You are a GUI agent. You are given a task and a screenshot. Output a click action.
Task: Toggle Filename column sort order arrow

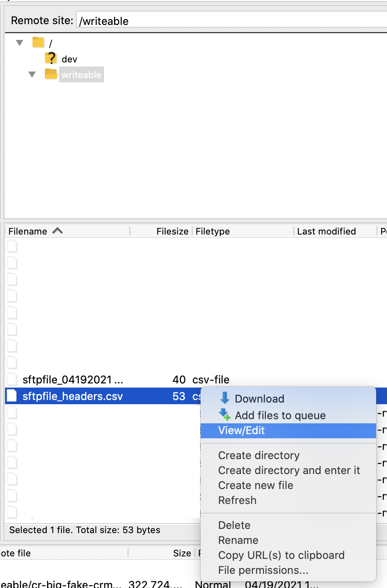57,231
